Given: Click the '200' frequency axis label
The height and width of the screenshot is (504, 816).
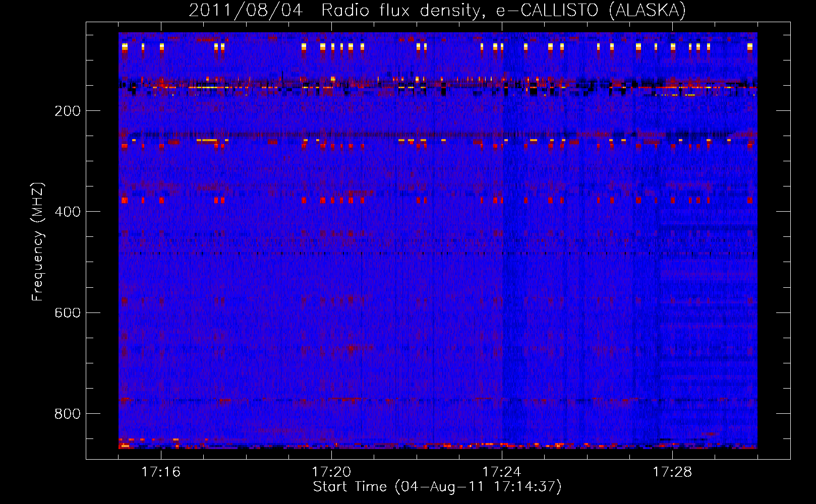Looking at the screenshot, I should click(67, 111).
